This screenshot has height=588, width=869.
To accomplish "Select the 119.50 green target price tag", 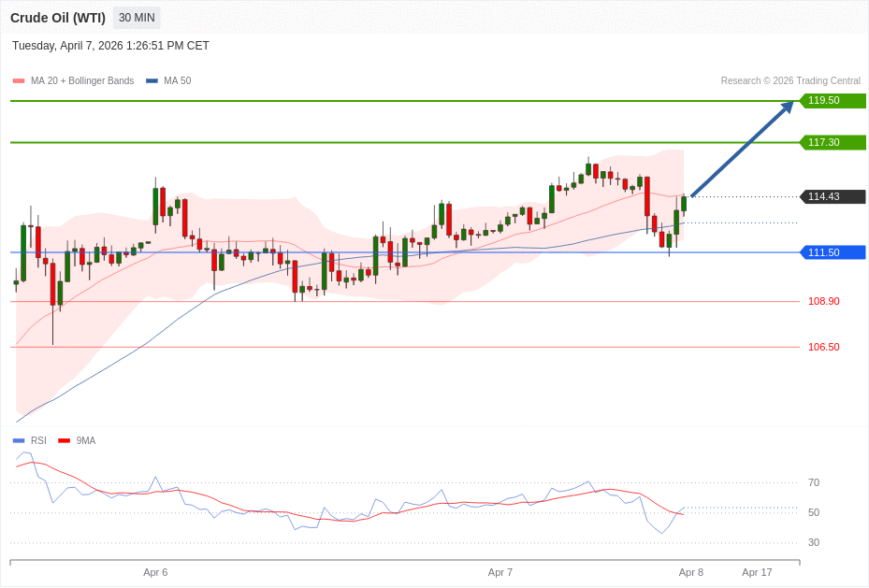I will point(833,101).
